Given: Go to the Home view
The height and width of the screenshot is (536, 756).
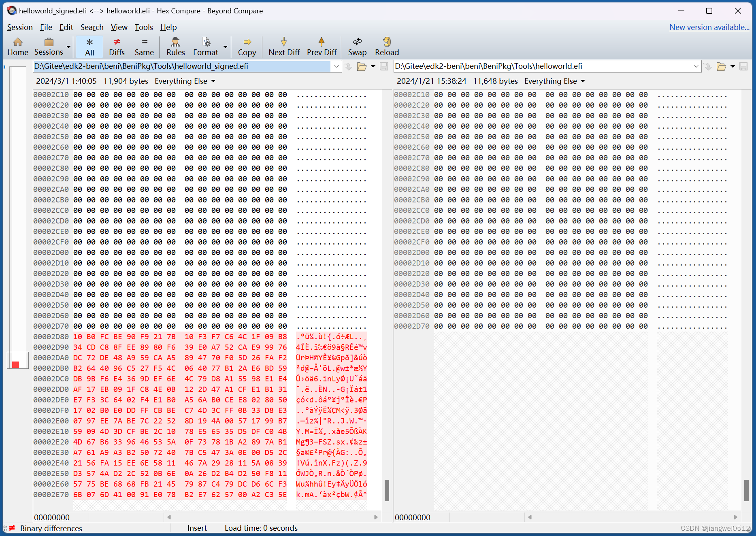Looking at the screenshot, I should 18,47.
